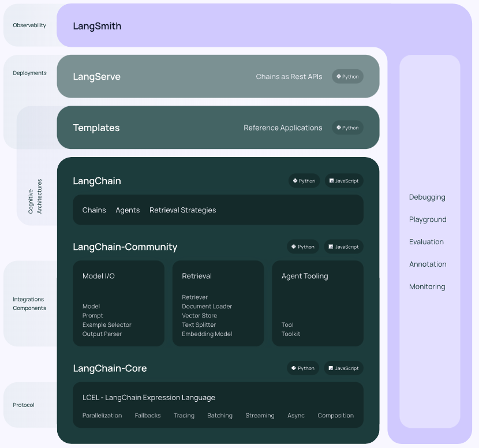Select the Python badge beside the LangChain heading

(304, 181)
